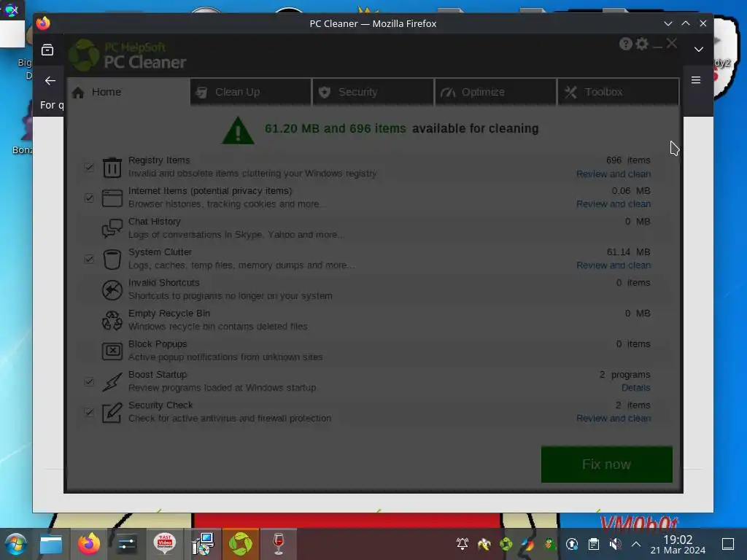Switch to the Clean Up tab
The image size is (747, 560).
click(251, 92)
